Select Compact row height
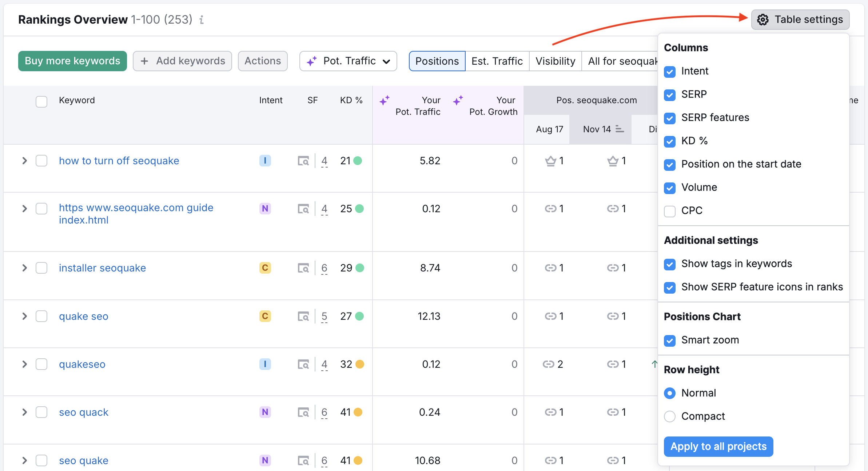The image size is (868, 471). pyautogui.click(x=670, y=416)
